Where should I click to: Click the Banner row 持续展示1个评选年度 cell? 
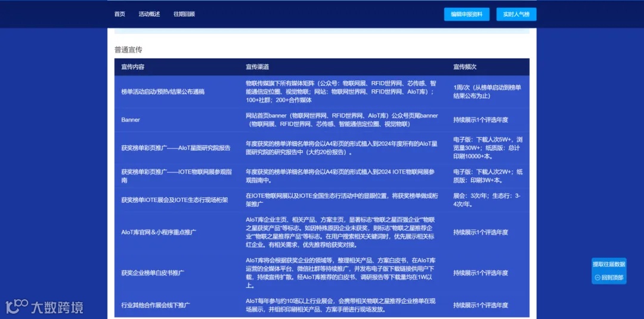point(481,120)
